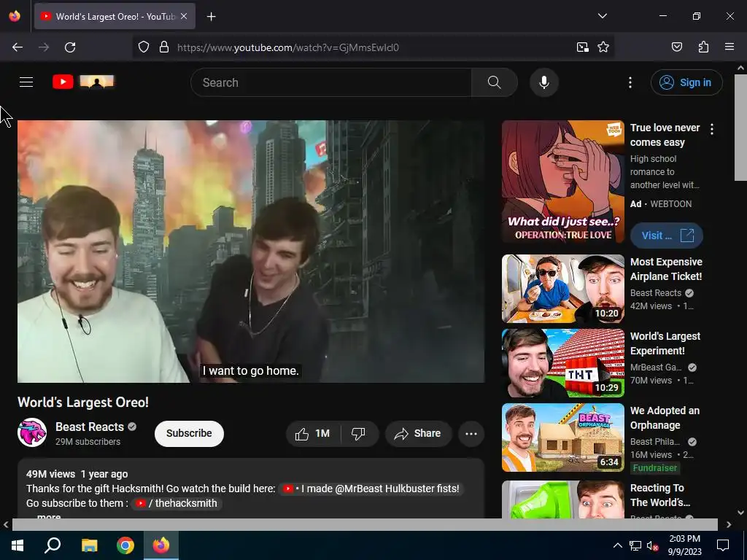Open picture-in-picture icon in address bar
The height and width of the screenshot is (560, 747).
[x=582, y=47]
